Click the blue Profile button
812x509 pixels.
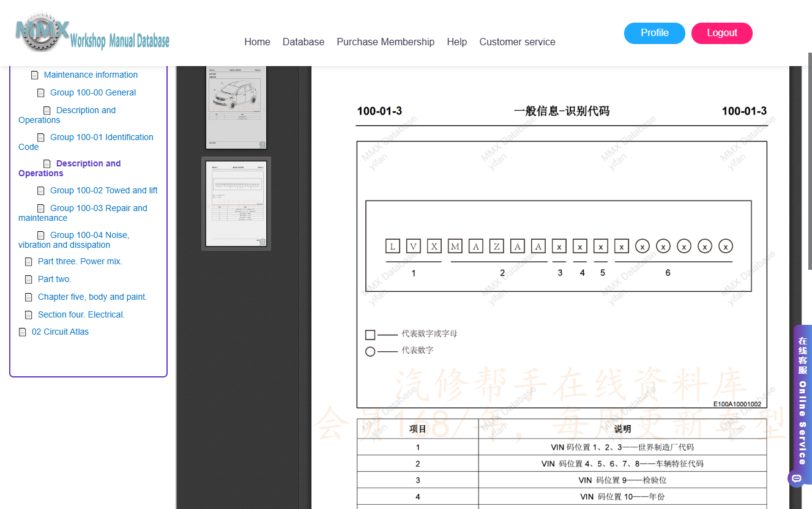click(x=655, y=33)
